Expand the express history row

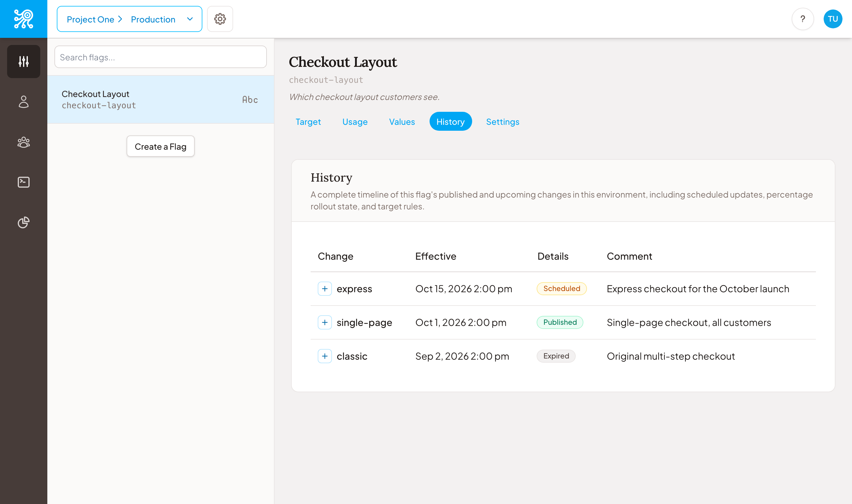tap(325, 289)
